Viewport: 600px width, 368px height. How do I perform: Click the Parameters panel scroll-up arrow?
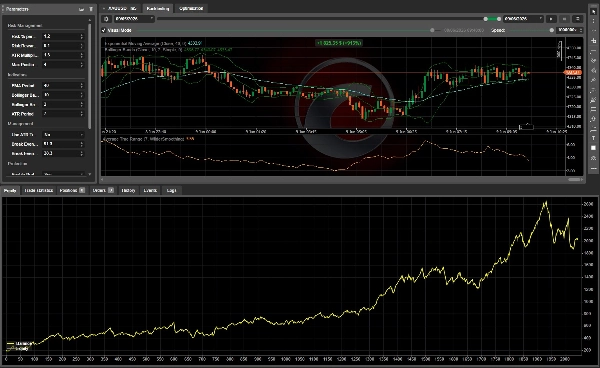coord(90,19)
